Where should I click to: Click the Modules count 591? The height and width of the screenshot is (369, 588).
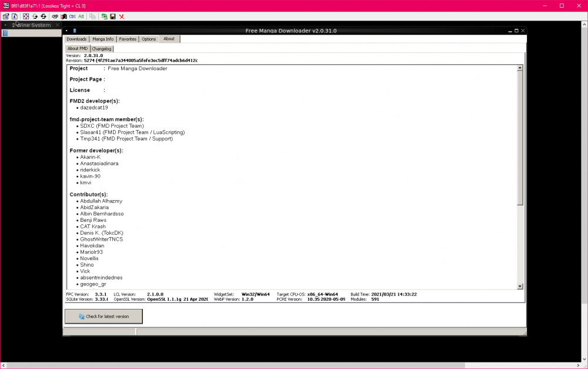[x=375, y=300]
